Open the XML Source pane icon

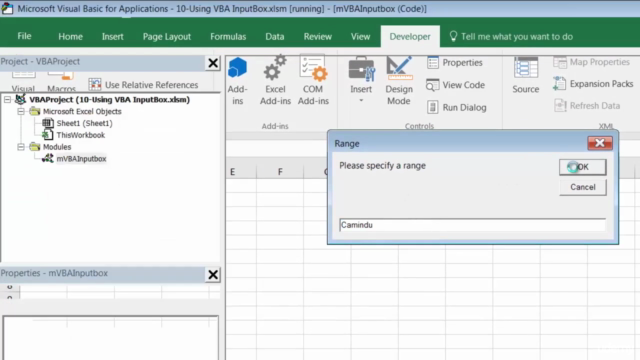526,68
